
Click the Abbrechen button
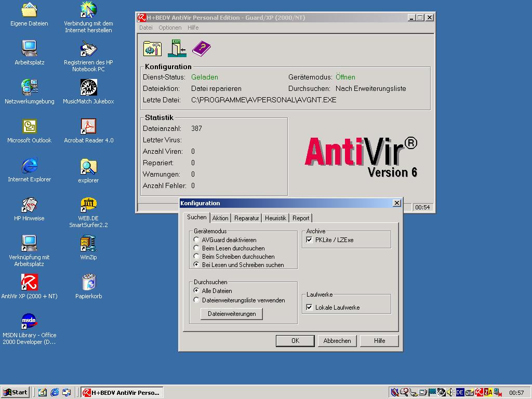[337, 341]
